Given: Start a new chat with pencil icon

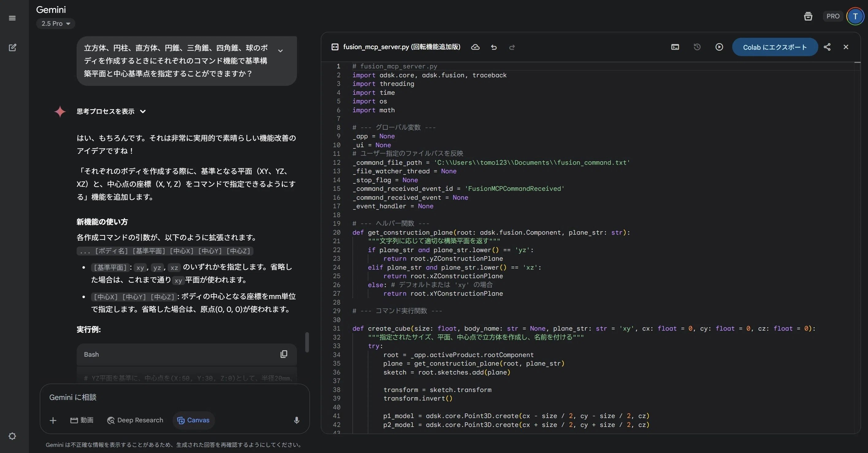Looking at the screenshot, I should pyautogui.click(x=12, y=48).
